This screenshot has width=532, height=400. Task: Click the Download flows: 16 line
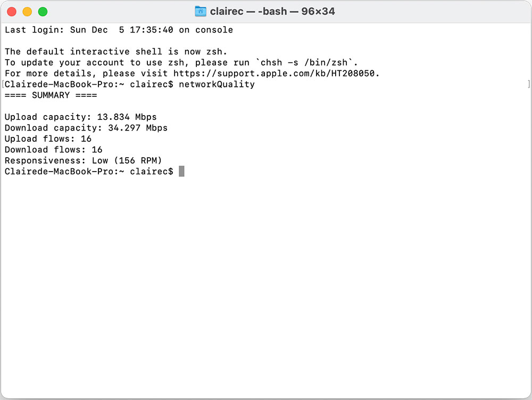click(53, 150)
